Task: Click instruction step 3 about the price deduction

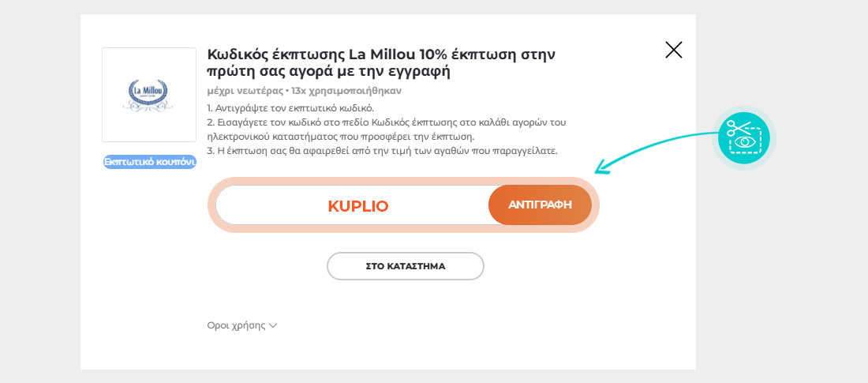Action: point(382,151)
